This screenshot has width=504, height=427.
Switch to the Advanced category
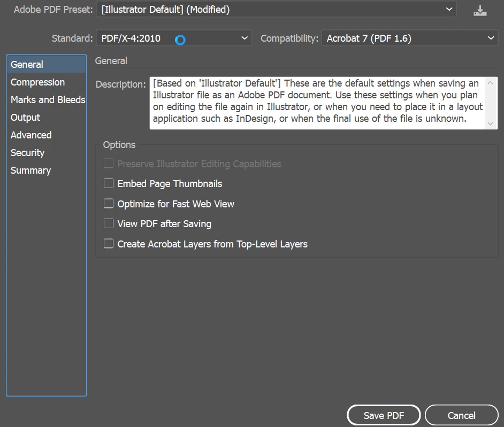(47, 135)
